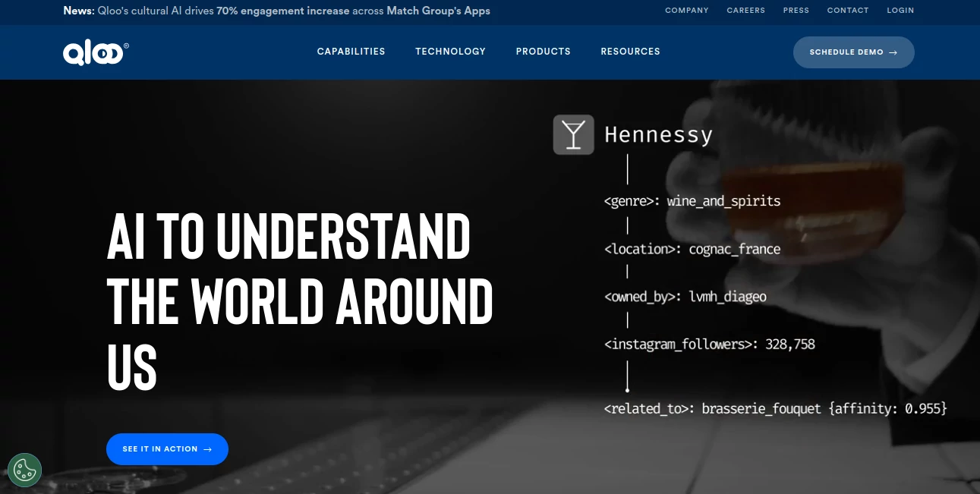Open the Match Group news announcement
The width and height of the screenshot is (980, 494).
coord(276,11)
